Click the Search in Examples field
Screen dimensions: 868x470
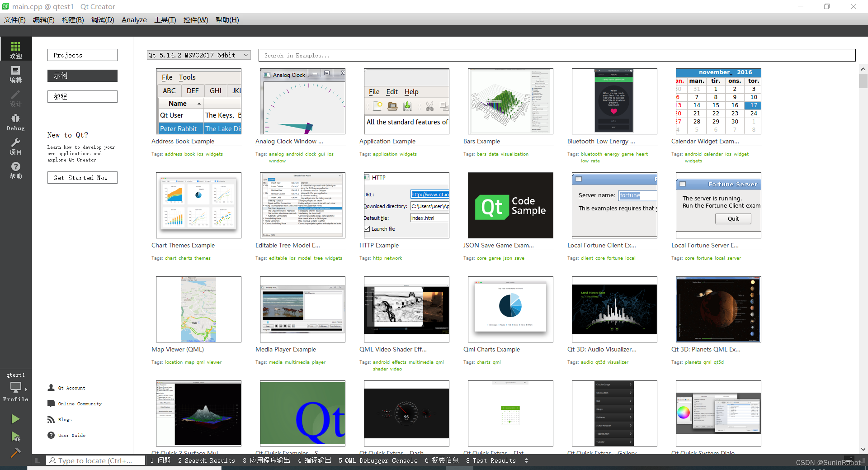pyautogui.click(x=557, y=55)
